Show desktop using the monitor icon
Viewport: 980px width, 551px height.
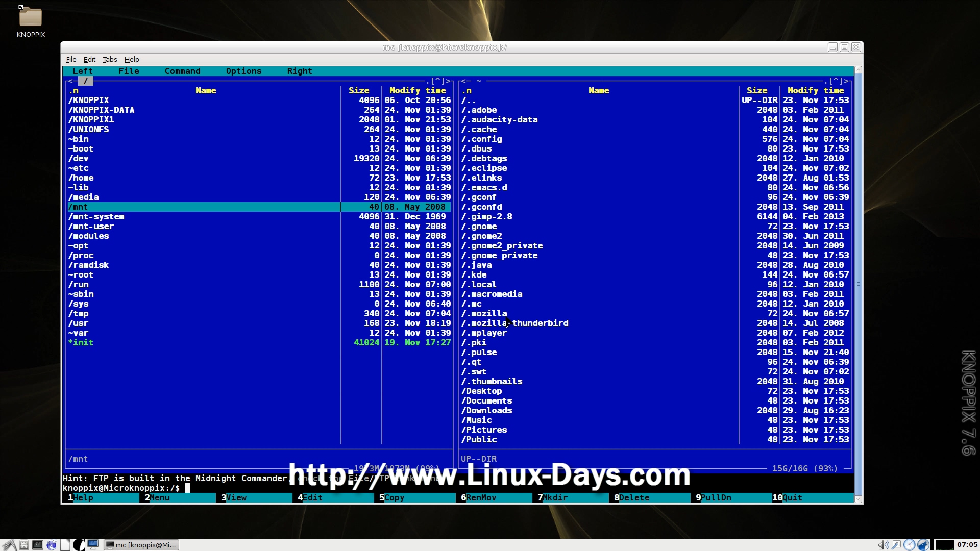tap(93, 544)
